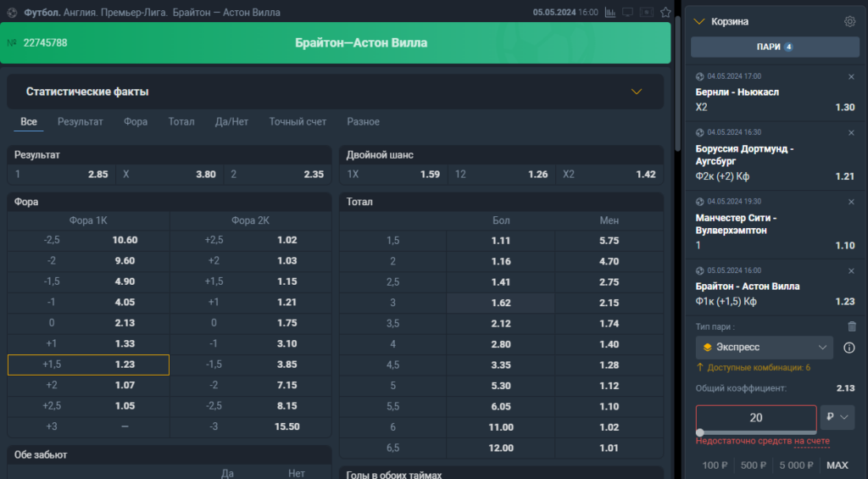868x479 pixels.
Task: Show express bet type info icon
Action: tap(849, 348)
